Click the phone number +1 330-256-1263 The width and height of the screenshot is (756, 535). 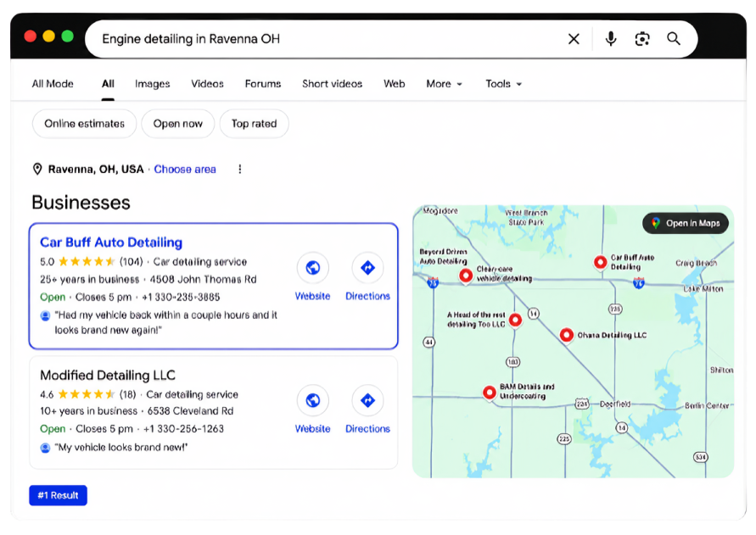point(183,428)
